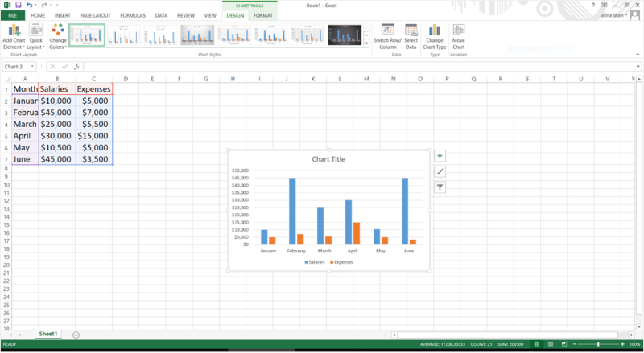Screen dimensions: 644x353
Task: Adjust the zoom slider handle
Action: pyautogui.click(x=598, y=344)
